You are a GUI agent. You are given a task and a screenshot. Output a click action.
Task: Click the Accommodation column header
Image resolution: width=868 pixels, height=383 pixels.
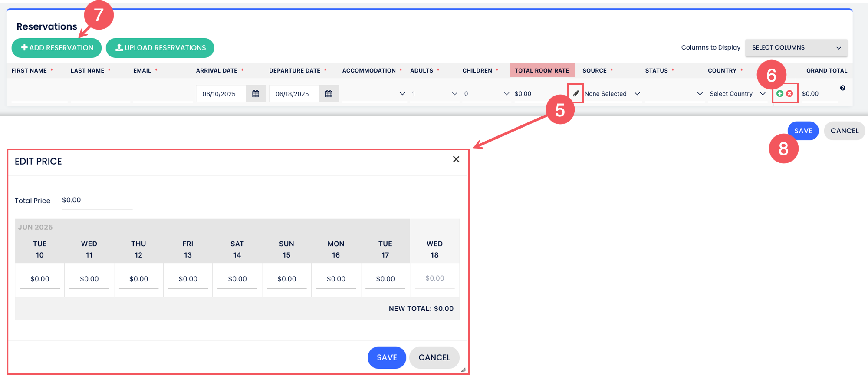coord(369,70)
